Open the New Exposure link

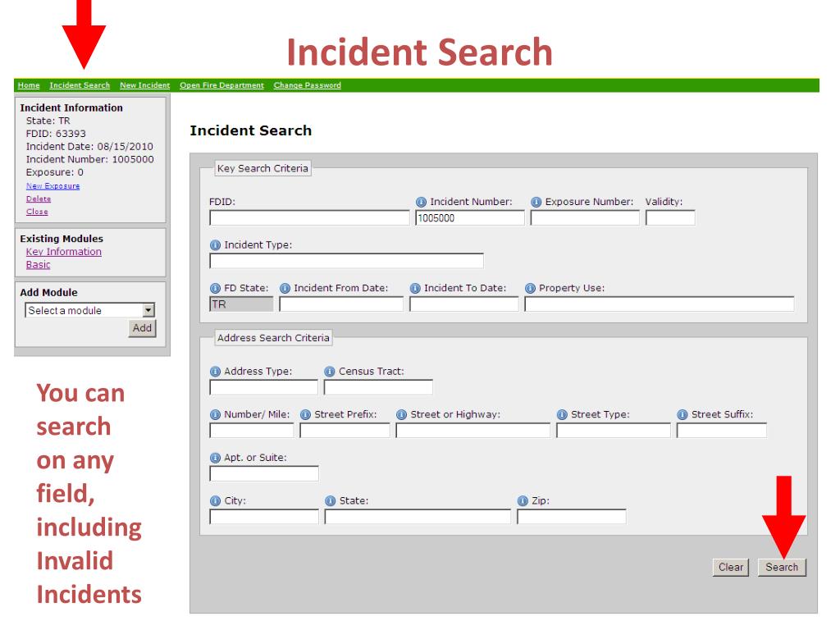[x=53, y=186]
